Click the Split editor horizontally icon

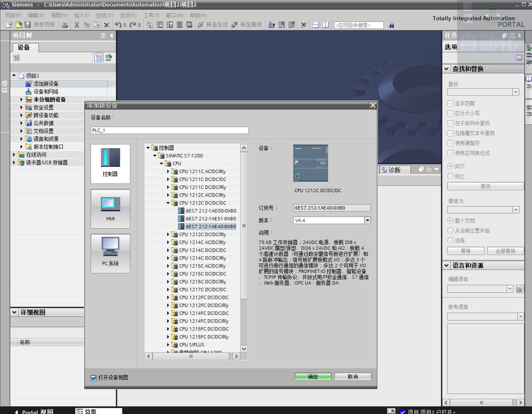click(x=316, y=25)
